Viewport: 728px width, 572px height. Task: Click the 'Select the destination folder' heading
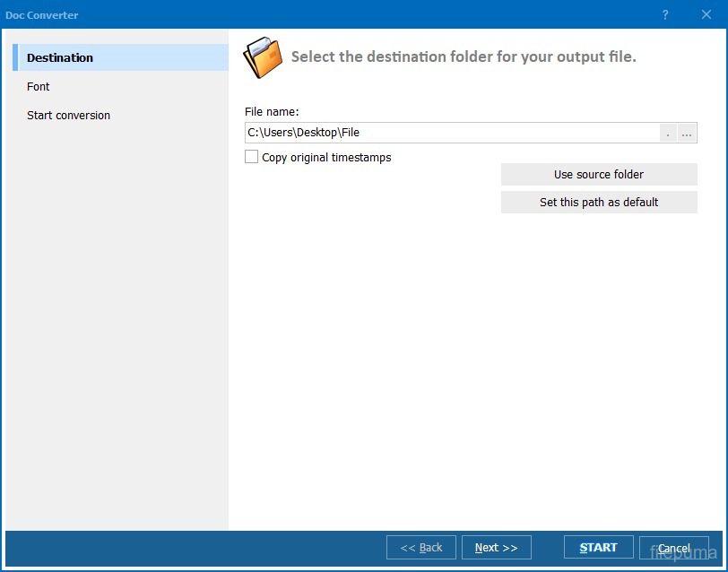[x=464, y=56]
